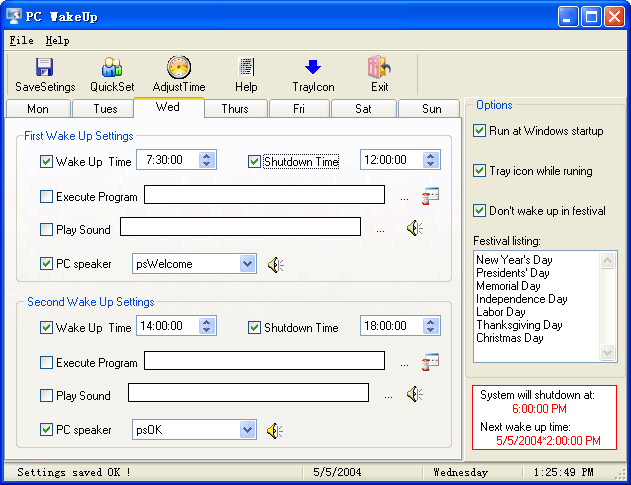Image resolution: width=631 pixels, height=485 pixels.
Task: Select New Year's Day in festival list
Action: point(514,260)
